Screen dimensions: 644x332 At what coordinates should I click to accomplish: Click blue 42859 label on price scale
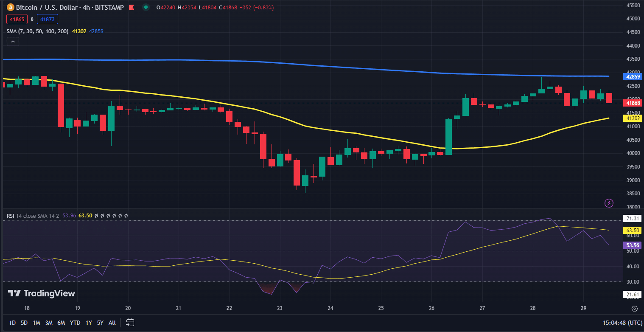(x=633, y=77)
